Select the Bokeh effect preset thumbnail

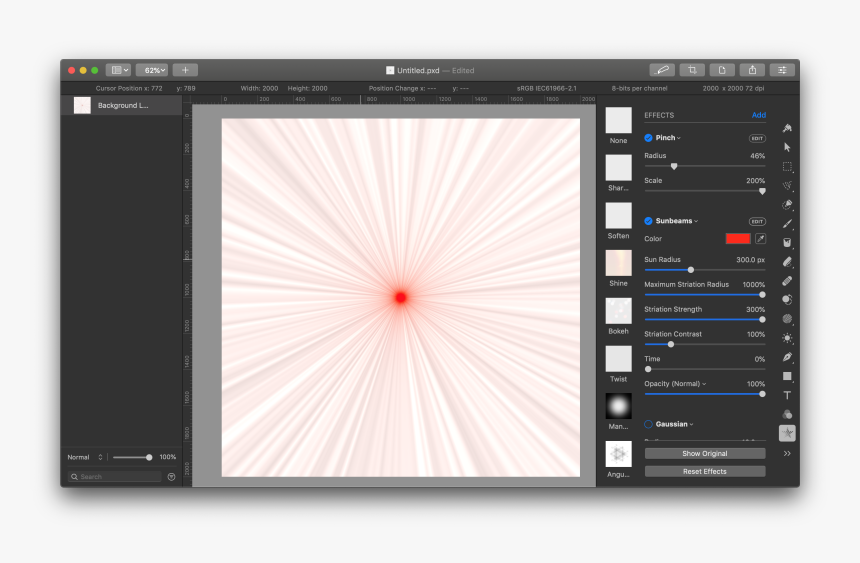(618, 311)
